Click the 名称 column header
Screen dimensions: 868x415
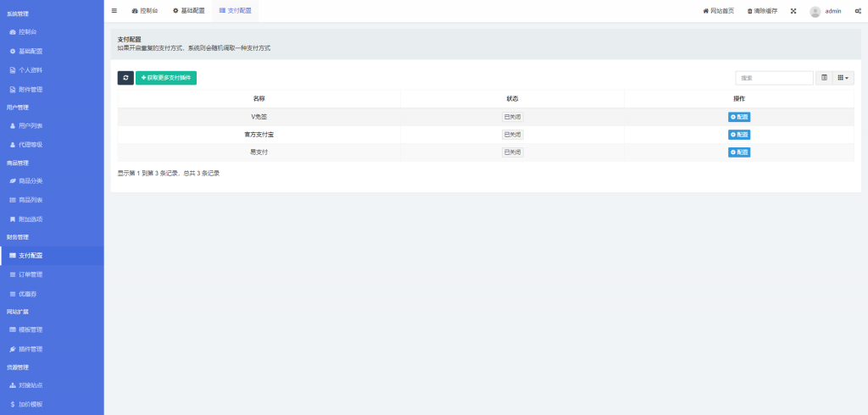(x=259, y=98)
